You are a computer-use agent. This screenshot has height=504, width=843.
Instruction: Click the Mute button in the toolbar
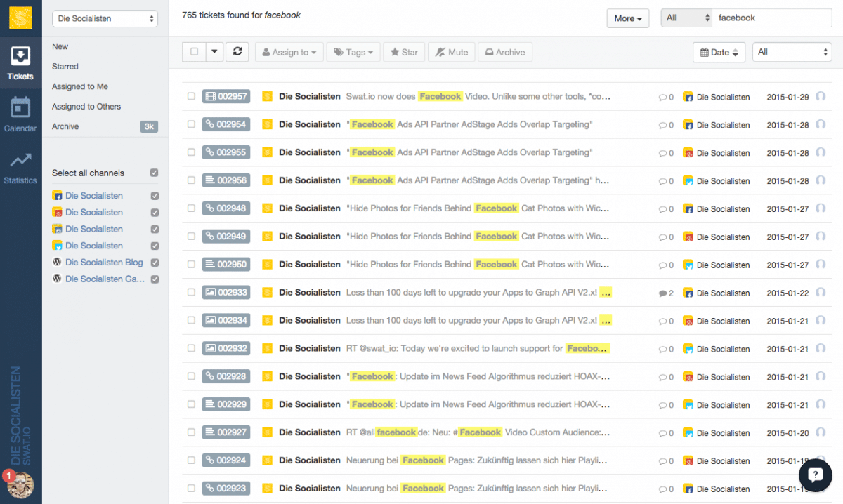[452, 52]
